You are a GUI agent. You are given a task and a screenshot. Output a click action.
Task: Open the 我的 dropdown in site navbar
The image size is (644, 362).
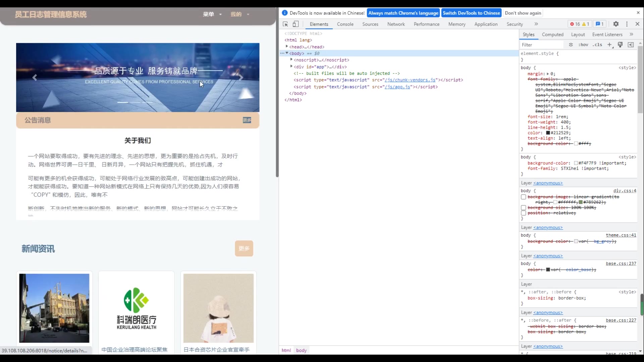[240, 14]
